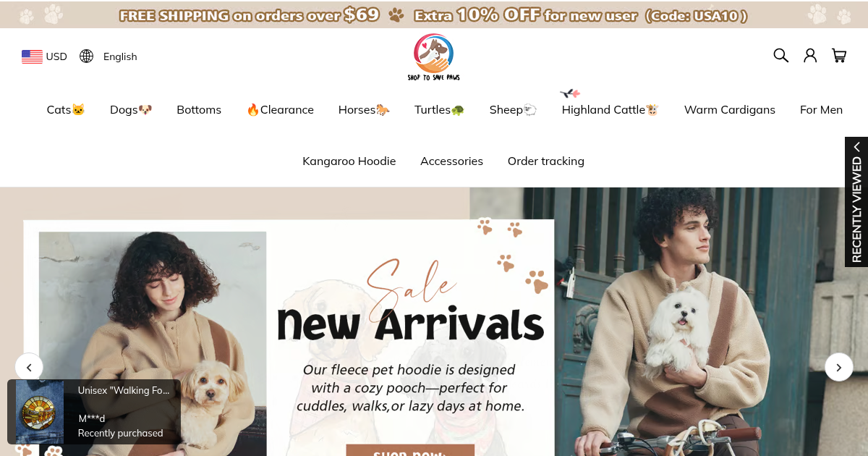The height and width of the screenshot is (456, 868).
Task: Open the user account icon
Action: click(x=810, y=56)
